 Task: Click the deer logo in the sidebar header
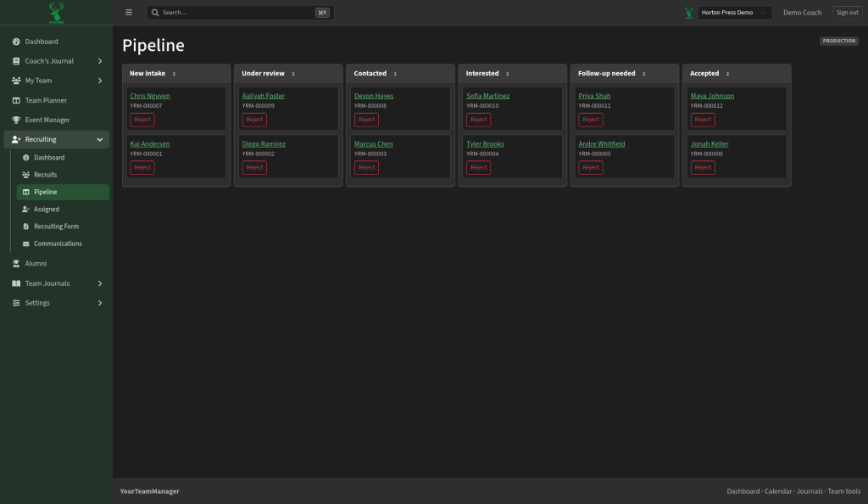(57, 13)
